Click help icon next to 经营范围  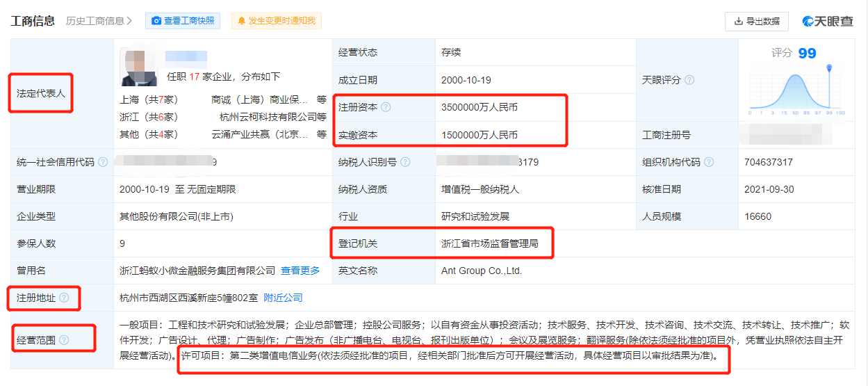tap(64, 340)
